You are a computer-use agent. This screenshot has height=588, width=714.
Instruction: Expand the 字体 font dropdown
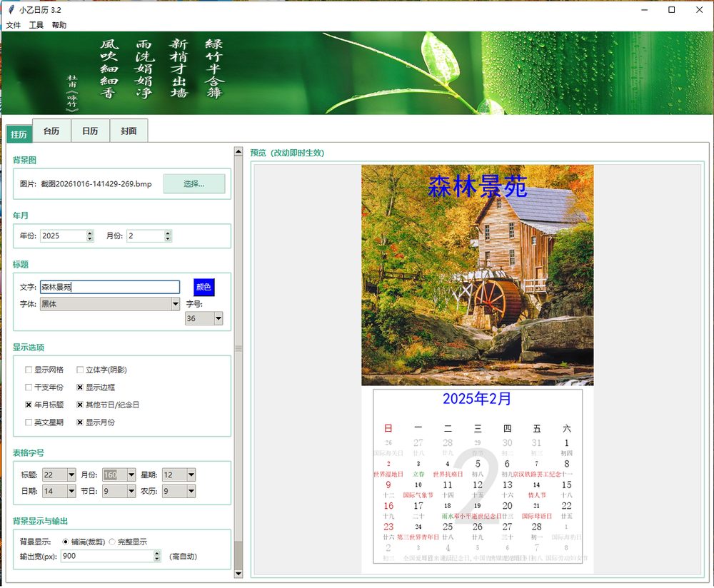point(176,304)
